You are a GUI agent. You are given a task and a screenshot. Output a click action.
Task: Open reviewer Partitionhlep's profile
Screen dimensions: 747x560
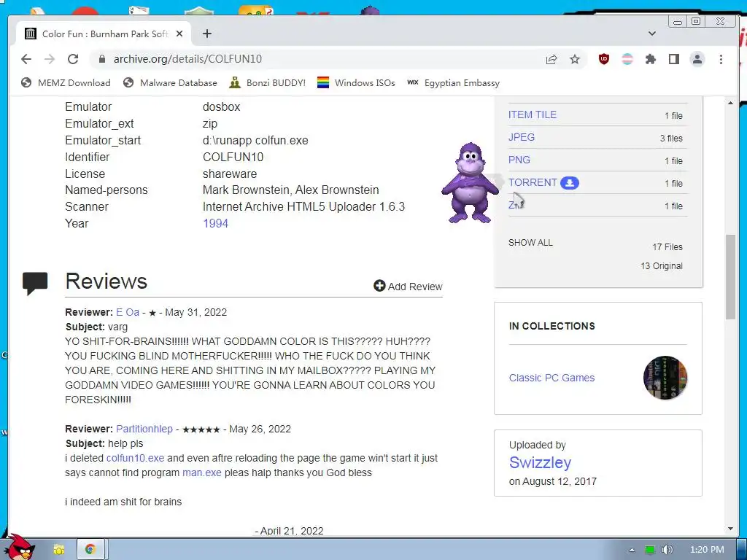pos(144,429)
